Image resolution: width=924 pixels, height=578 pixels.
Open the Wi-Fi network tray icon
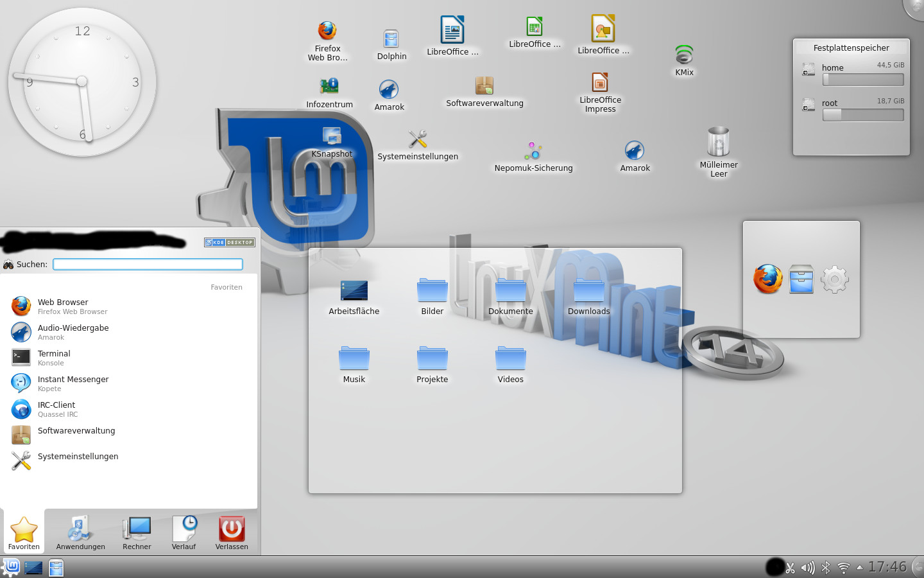(x=844, y=568)
